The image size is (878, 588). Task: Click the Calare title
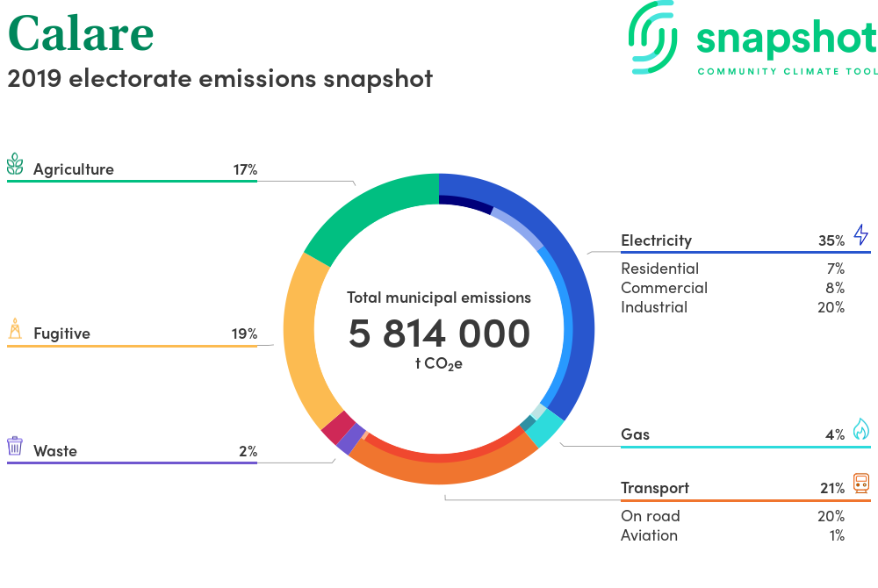point(81,33)
